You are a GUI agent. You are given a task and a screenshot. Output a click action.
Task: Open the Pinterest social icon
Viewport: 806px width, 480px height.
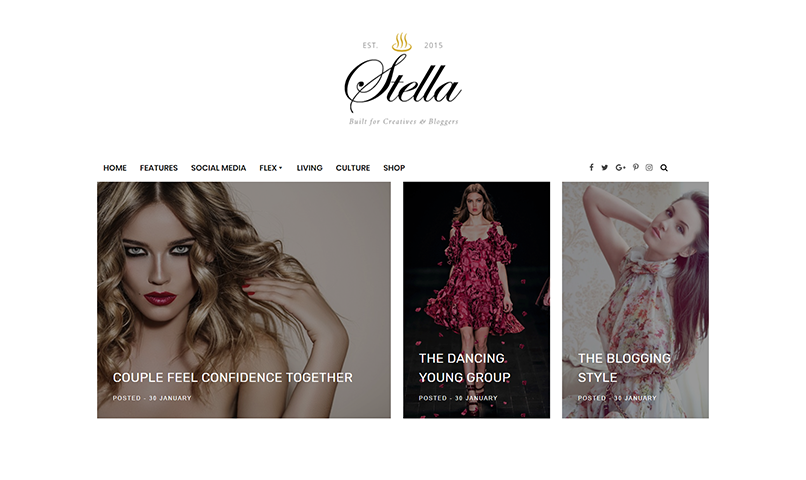636,168
